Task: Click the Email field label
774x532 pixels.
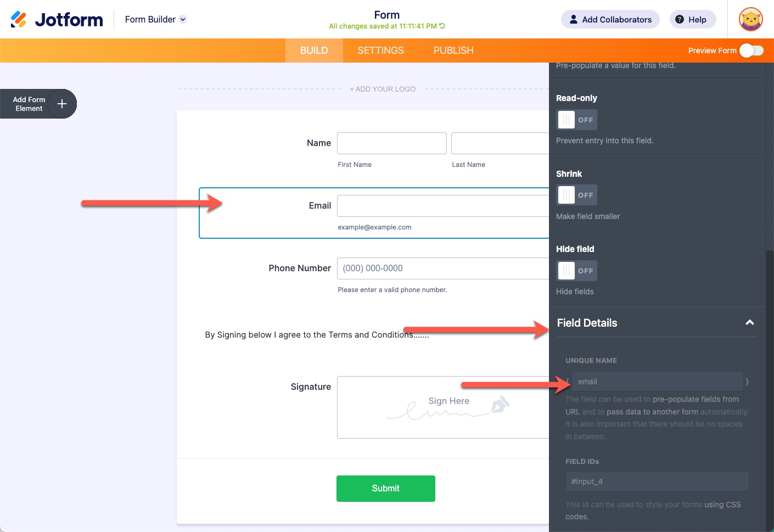Action: click(x=319, y=206)
